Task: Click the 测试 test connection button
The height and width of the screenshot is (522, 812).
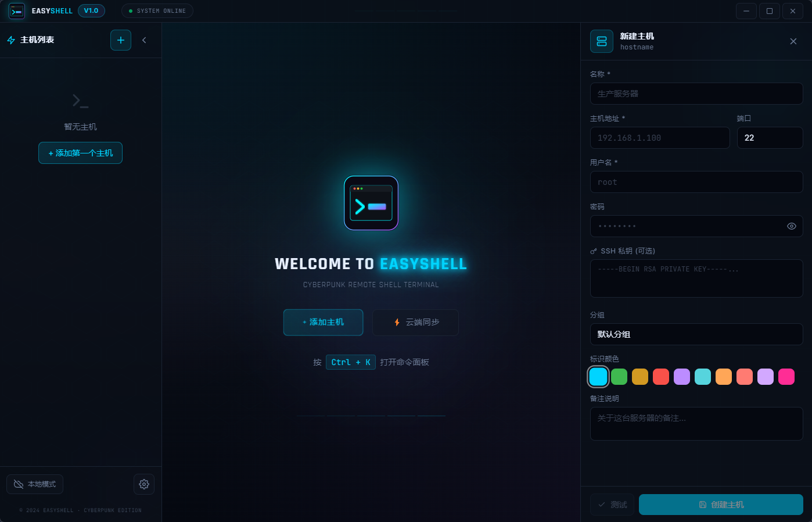Action: pyautogui.click(x=612, y=505)
